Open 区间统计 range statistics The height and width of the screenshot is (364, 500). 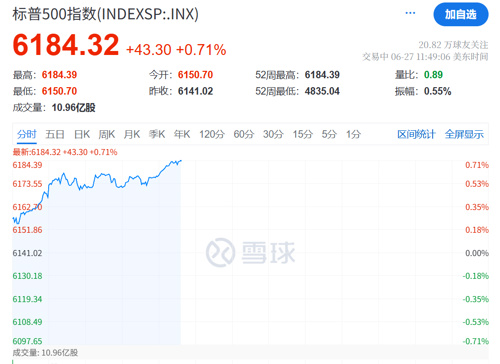pyautogui.click(x=416, y=134)
